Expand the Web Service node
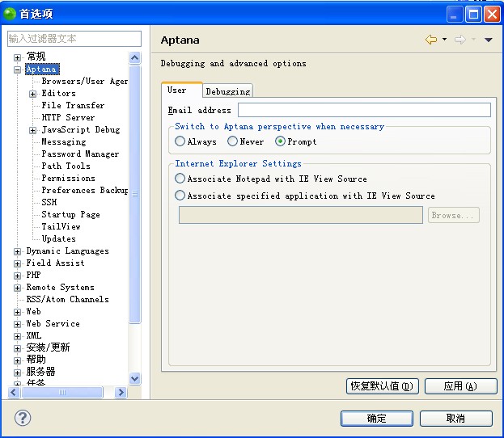The height and width of the screenshot is (438, 504). [17, 324]
